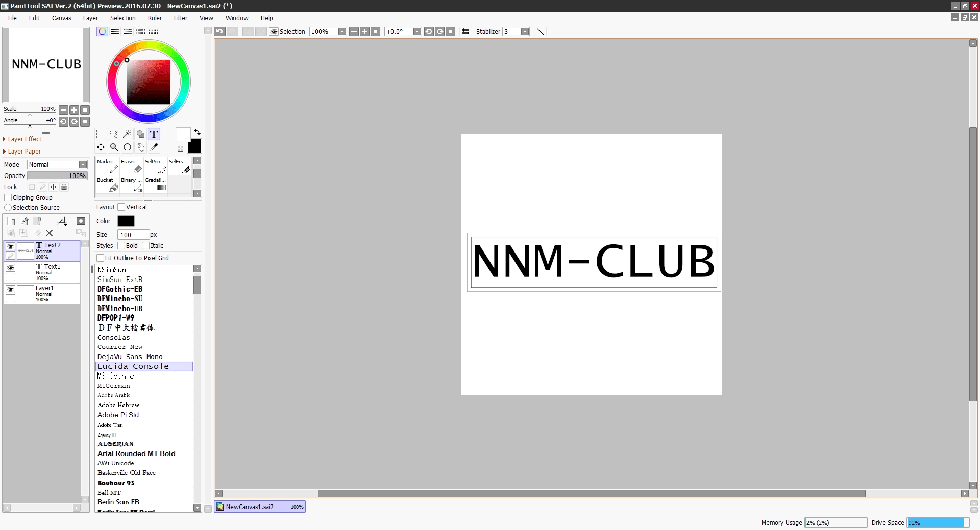Expand the Layer Effect section
The image size is (980, 530).
click(x=24, y=139)
